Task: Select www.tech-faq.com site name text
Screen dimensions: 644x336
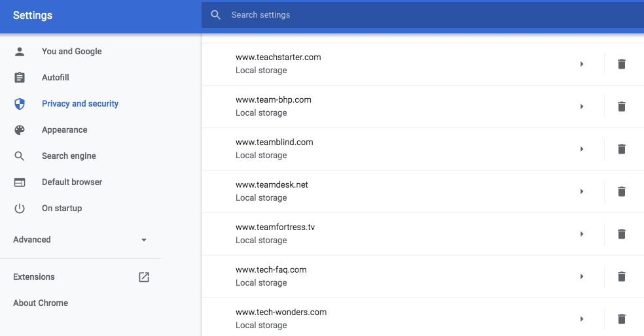Action: (x=271, y=270)
